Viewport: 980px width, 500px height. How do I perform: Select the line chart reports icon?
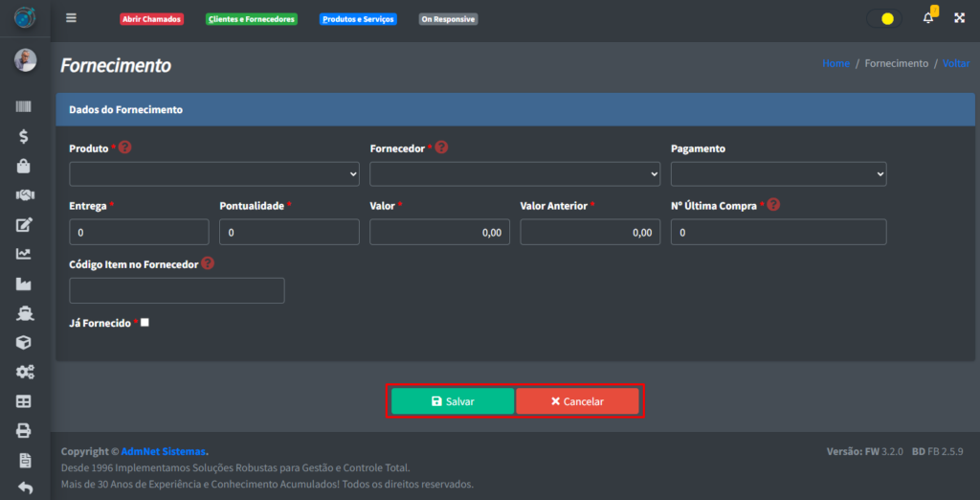[24, 254]
